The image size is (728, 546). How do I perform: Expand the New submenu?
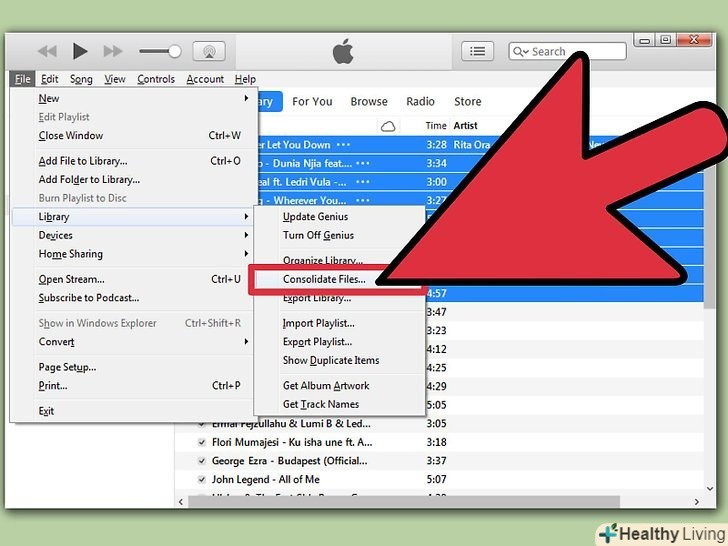tap(135, 98)
